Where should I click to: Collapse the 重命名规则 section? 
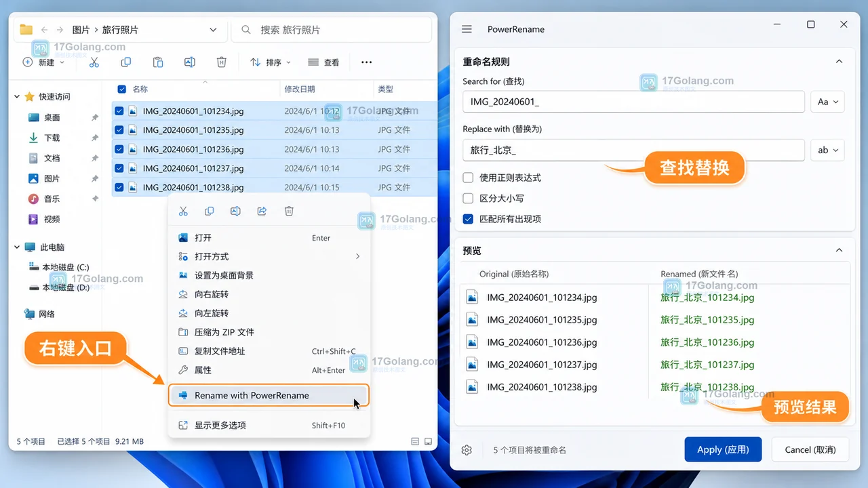(x=839, y=62)
